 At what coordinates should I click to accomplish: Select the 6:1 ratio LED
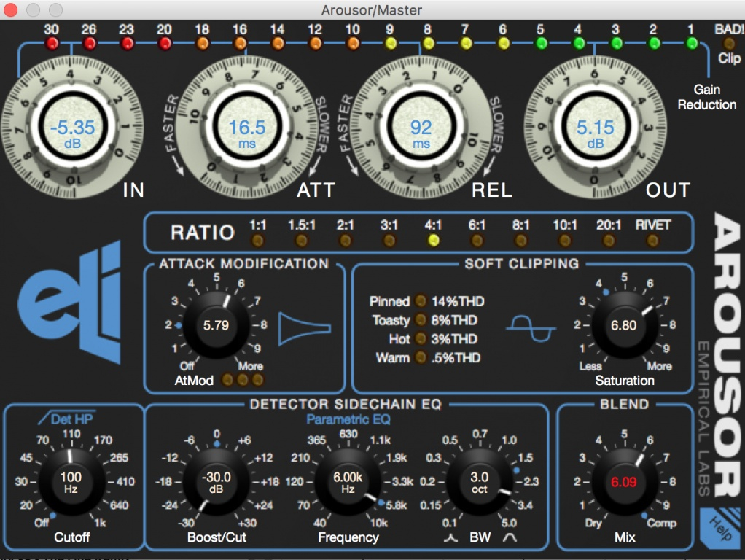coord(477,241)
